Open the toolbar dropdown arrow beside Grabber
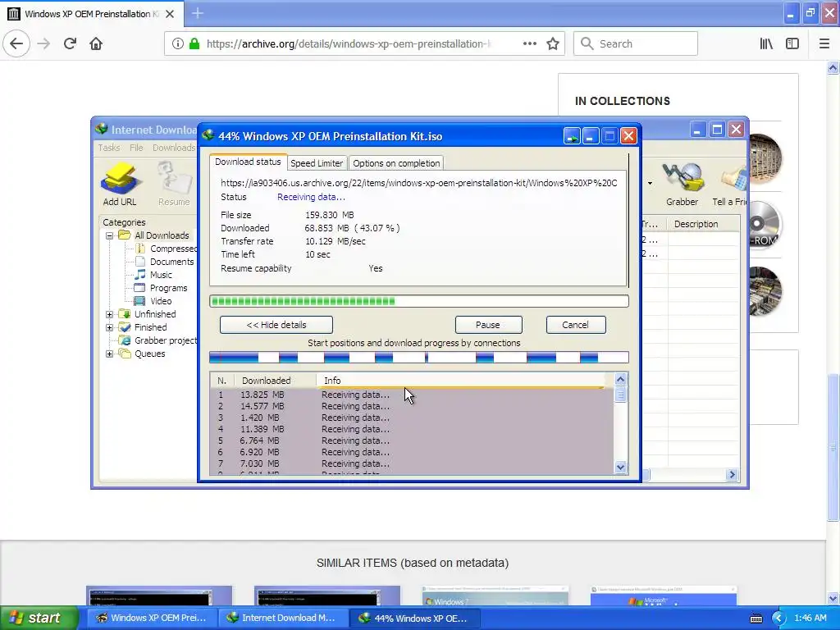This screenshot has width=840, height=630. [x=650, y=183]
